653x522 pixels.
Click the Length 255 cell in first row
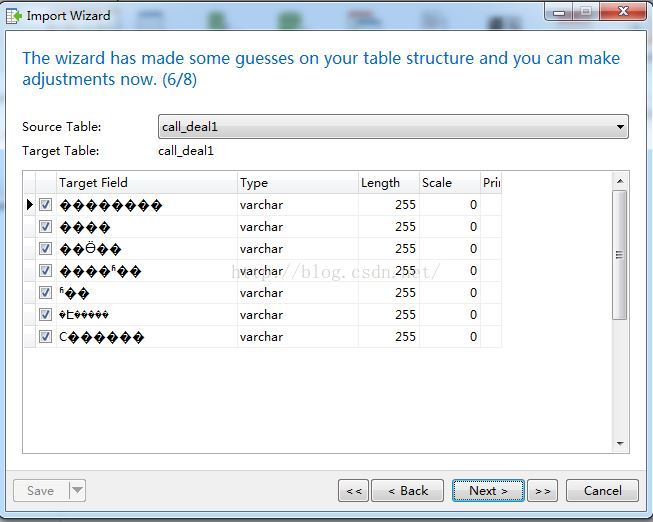pos(389,205)
